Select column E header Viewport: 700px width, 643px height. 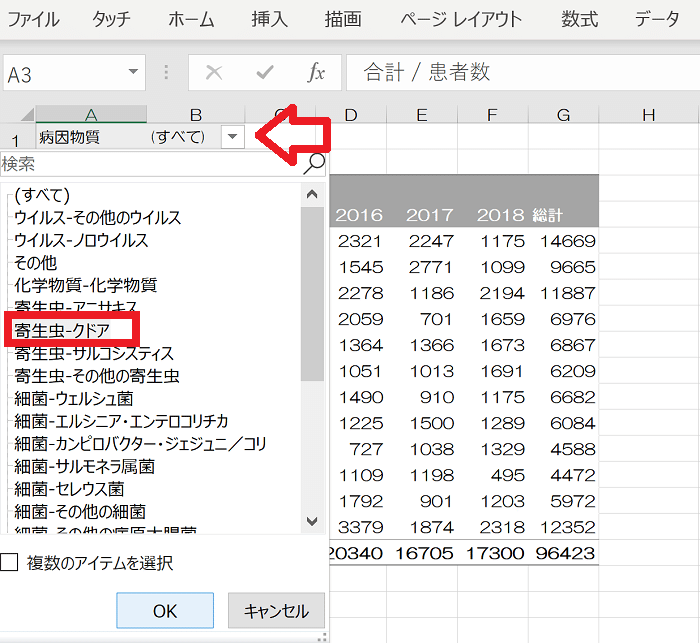422,115
